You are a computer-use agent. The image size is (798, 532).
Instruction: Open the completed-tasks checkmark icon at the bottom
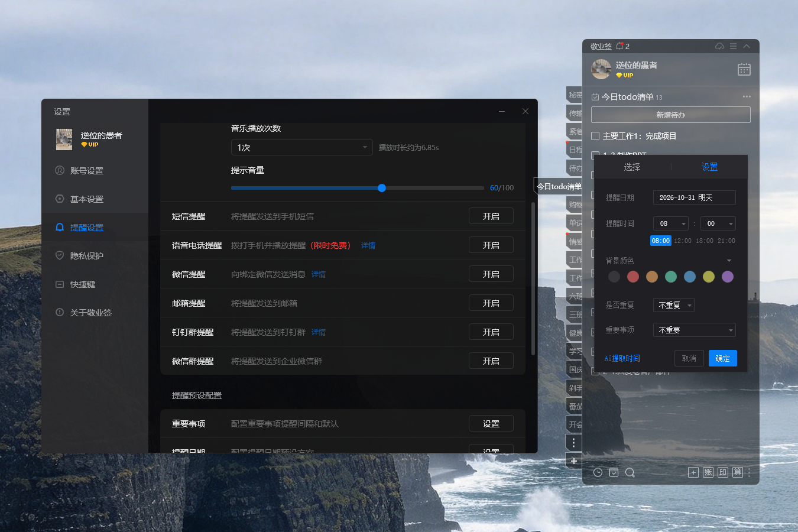tap(614, 472)
